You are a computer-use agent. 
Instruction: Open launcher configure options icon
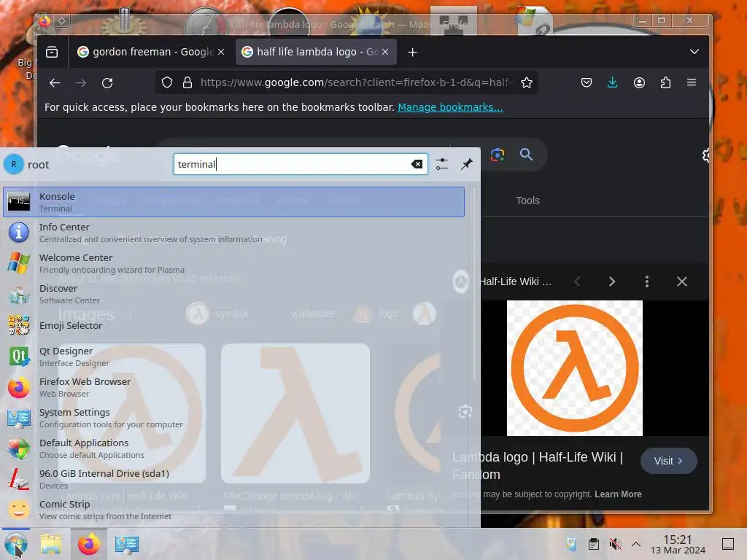pos(441,164)
